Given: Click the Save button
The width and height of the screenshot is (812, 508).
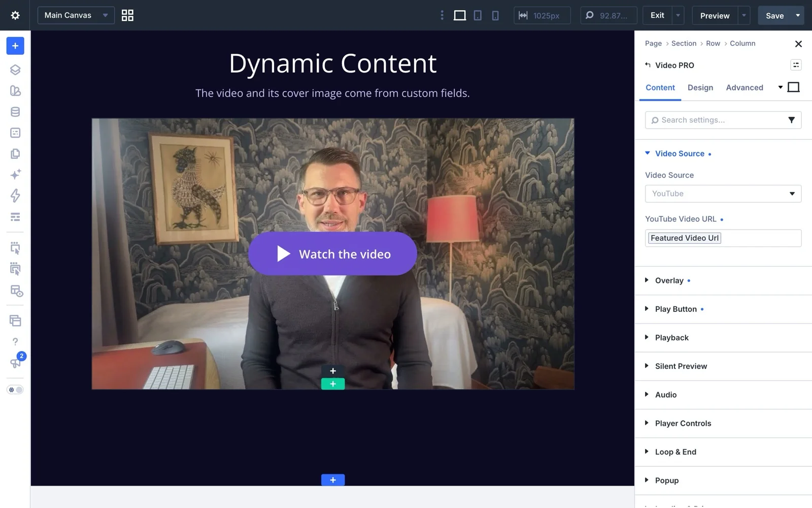Looking at the screenshot, I should [774, 15].
